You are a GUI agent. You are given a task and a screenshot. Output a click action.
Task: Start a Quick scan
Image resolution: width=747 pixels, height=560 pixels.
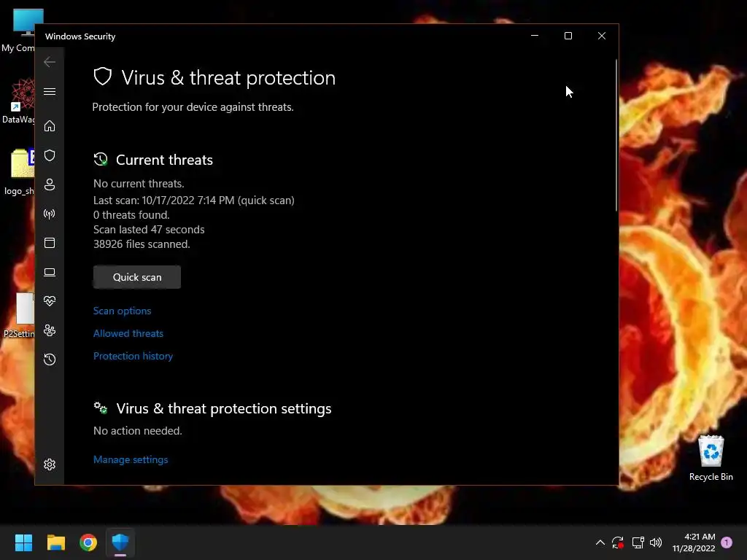(x=137, y=277)
